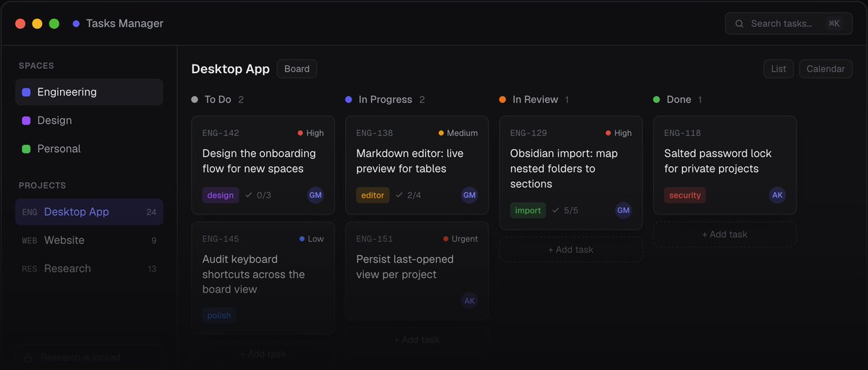The height and width of the screenshot is (370, 868).
Task: Select the Design space
Action: tap(89, 120)
